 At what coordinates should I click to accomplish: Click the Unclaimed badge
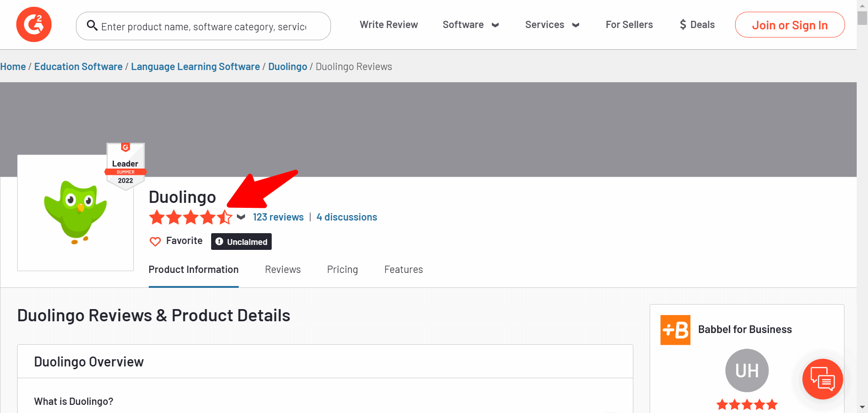pyautogui.click(x=241, y=242)
